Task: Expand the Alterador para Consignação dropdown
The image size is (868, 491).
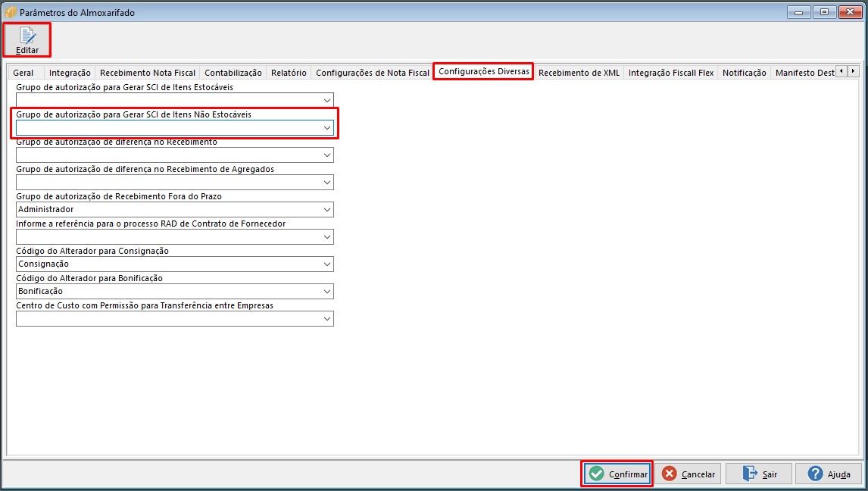Action: click(x=326, y=264)
